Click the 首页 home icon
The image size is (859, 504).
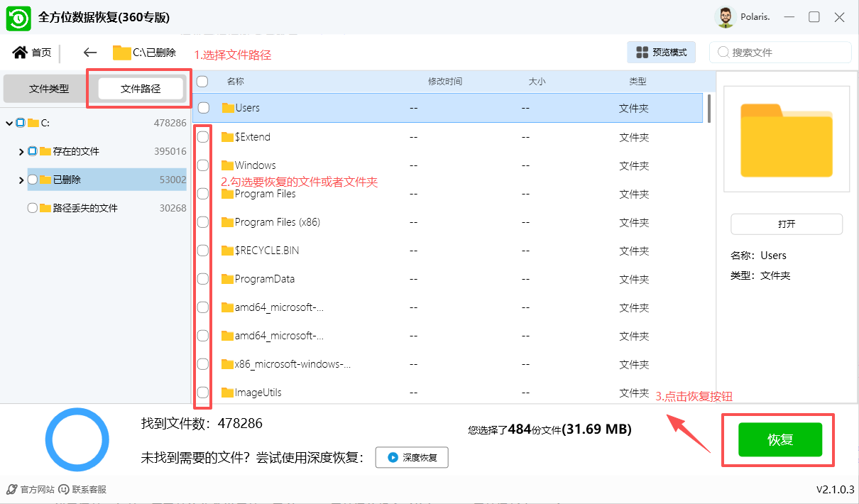(19, 52)
